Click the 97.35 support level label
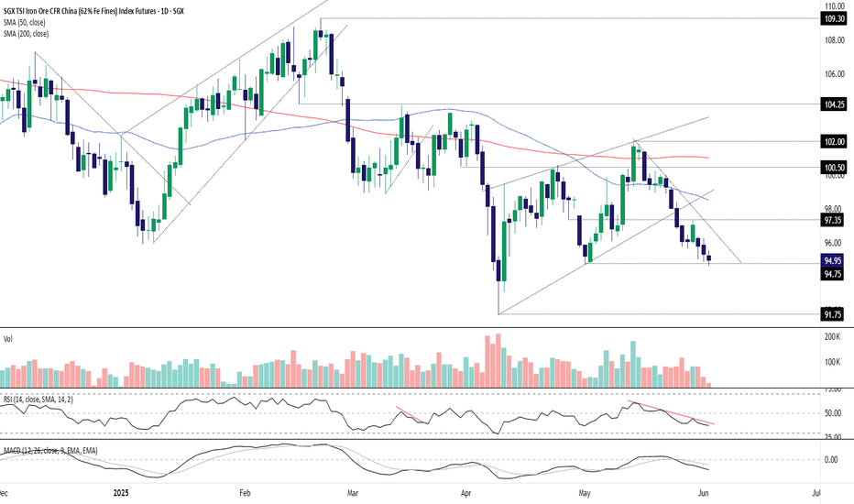Screen dimensions: 854x504 (x=833, y=220)
